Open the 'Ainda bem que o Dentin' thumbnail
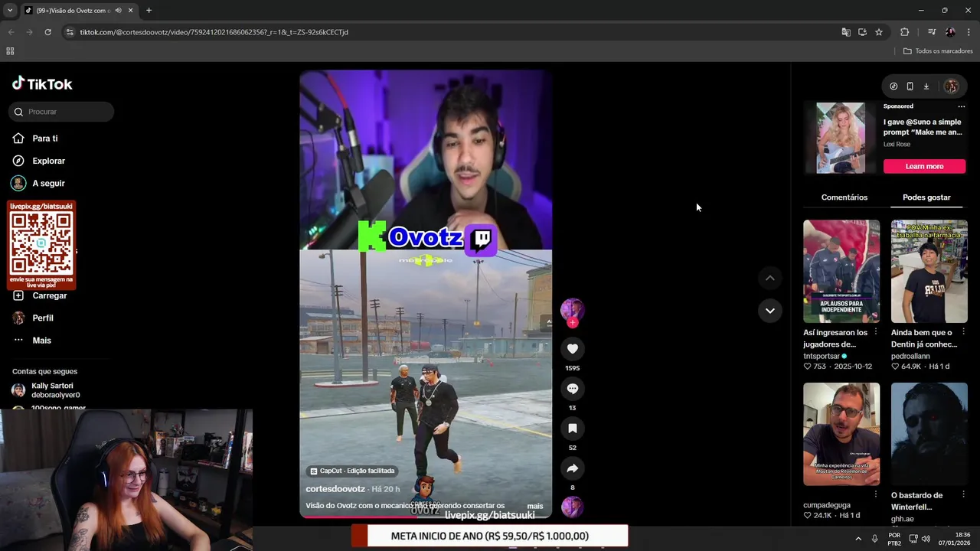The width and height of the screenshot is (980, 551). pos(929,272)
